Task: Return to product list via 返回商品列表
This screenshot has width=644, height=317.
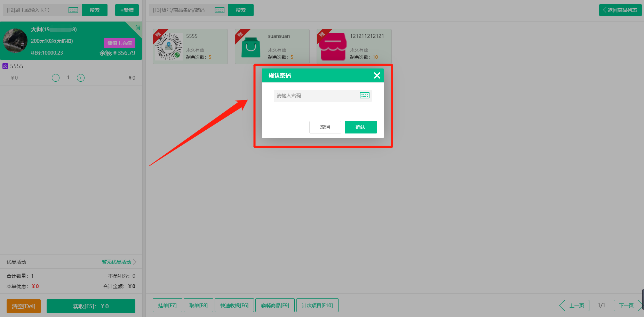Action: (x=620, y=10)
